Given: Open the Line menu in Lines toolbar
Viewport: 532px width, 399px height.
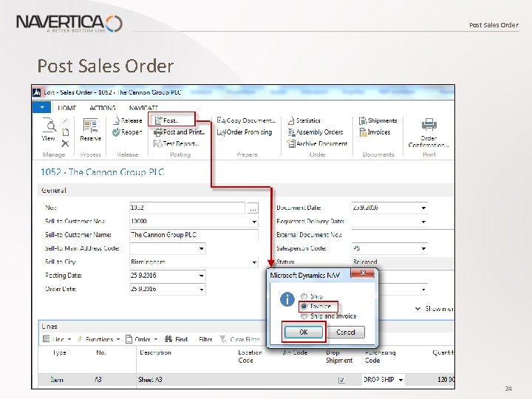Looking at the screenshot, I should pos(57,339).
